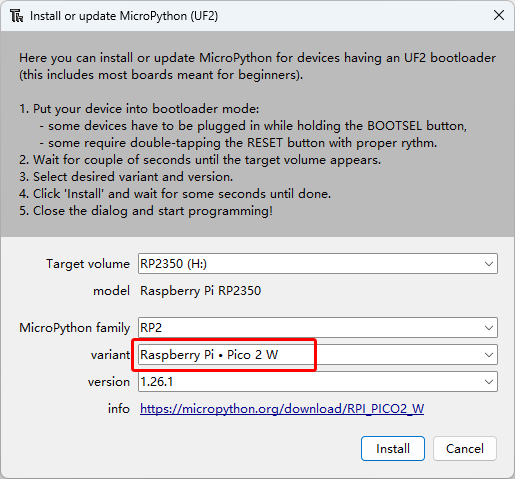Viewport: 515px width, 479px height.
Task: Click step '4. Click Install and wait' text
Action: [175, 194]
